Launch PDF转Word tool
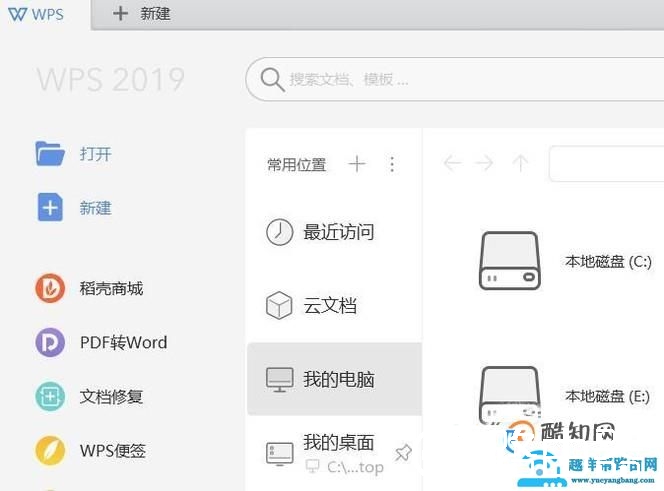This screenshot has height=491, width=664. point(124,342)
